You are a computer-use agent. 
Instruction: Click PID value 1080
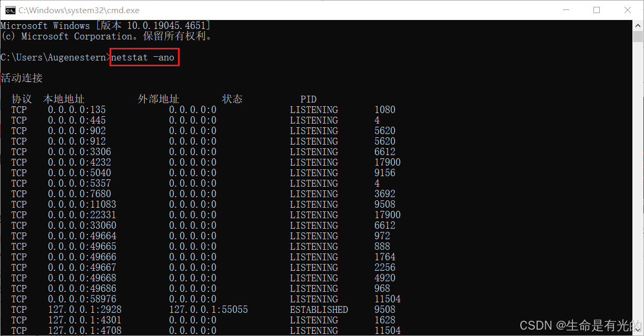click(385, 110)
